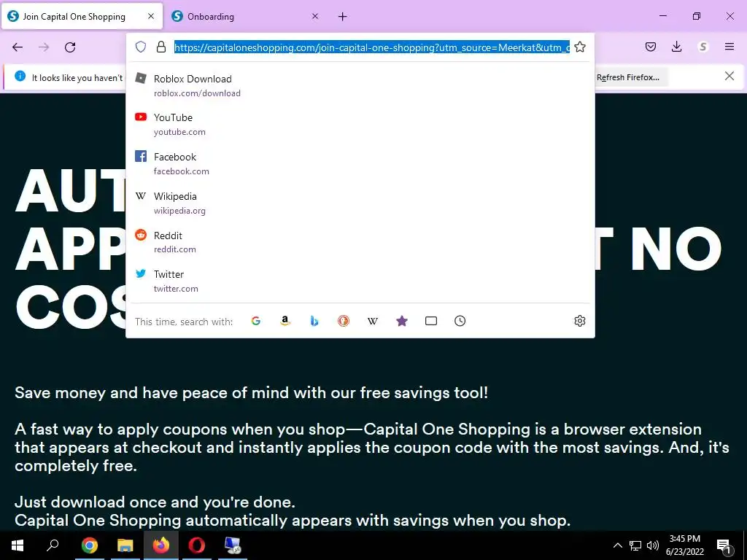Open the Downloads panel
Viewport: 747px width, 560px height.
tap(676, 47)
